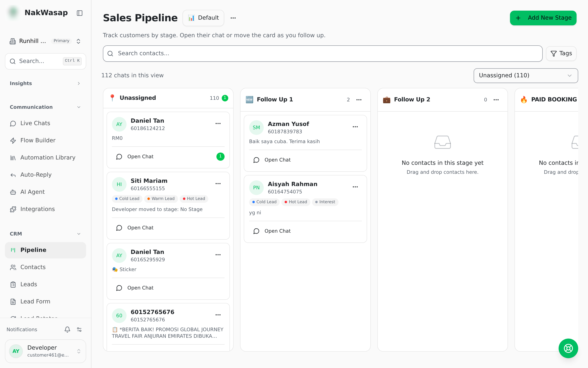Click the Search contacts field
This screenshot has width=588, height=368.
coord(322,54)
